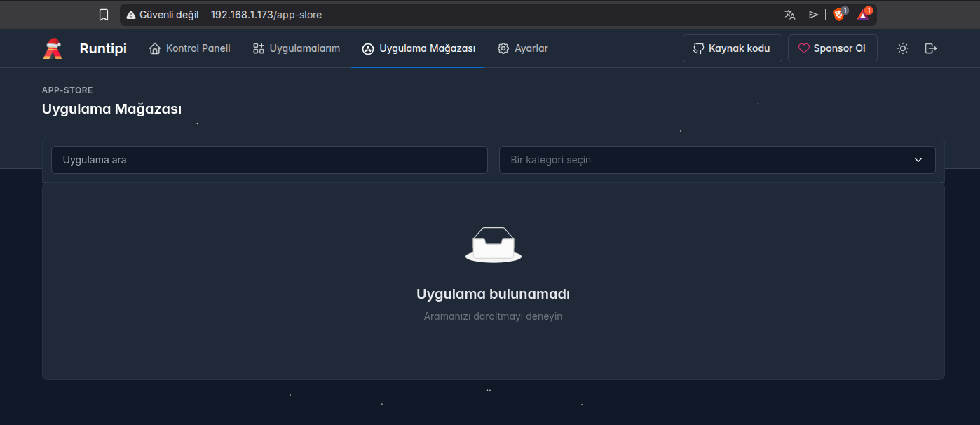Click the APP-STORE breadcrumb label
980x425 pixels.
tap(67, 90)
